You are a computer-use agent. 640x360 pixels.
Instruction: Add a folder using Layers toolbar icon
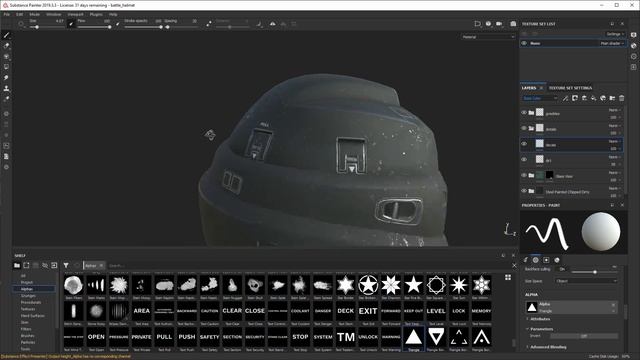coord(612,98)
